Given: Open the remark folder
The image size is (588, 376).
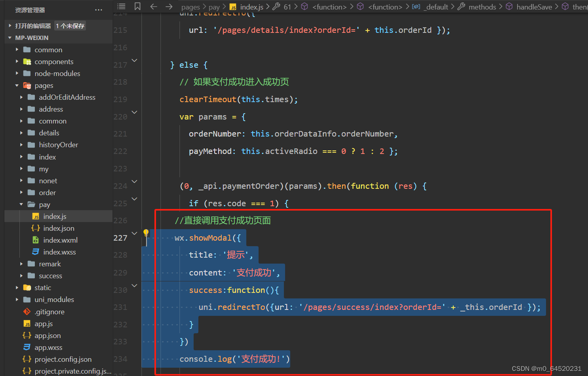Looking at the screenshot, I should click(x=50, y=264).
